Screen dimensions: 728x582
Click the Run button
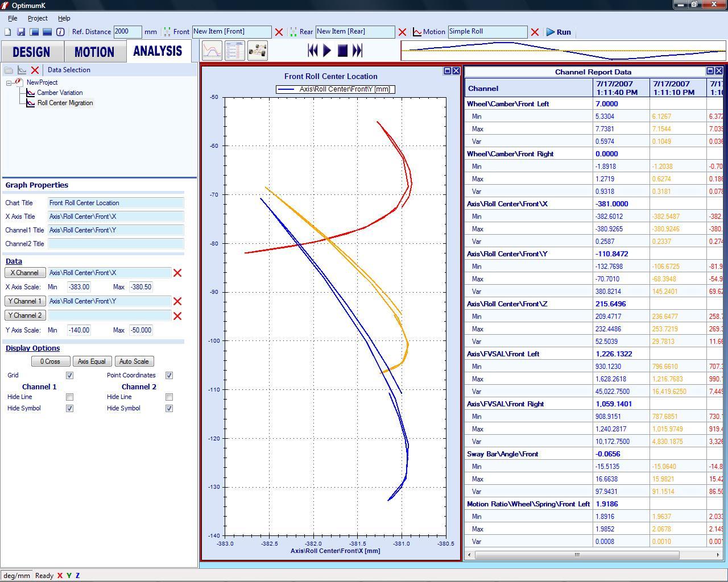click(559, 32)
